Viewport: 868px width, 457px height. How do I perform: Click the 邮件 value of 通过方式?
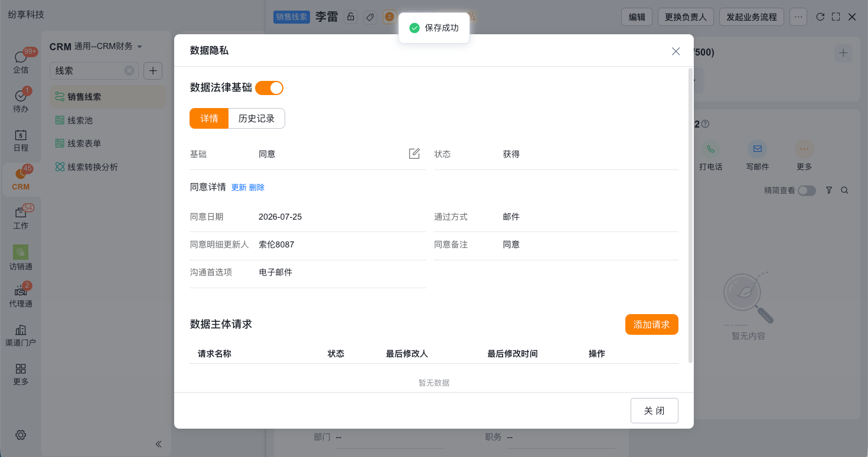[511, 217]
